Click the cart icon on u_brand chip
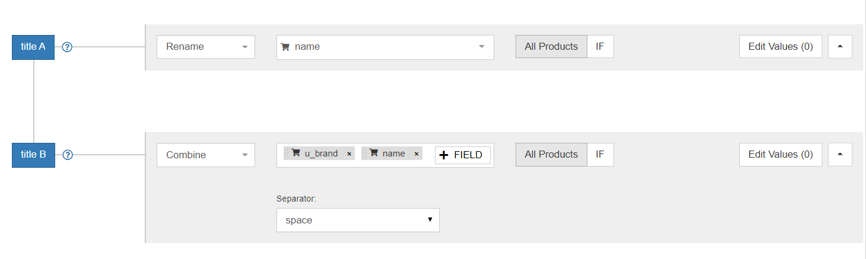868x259 pixels. coord(295,153)
